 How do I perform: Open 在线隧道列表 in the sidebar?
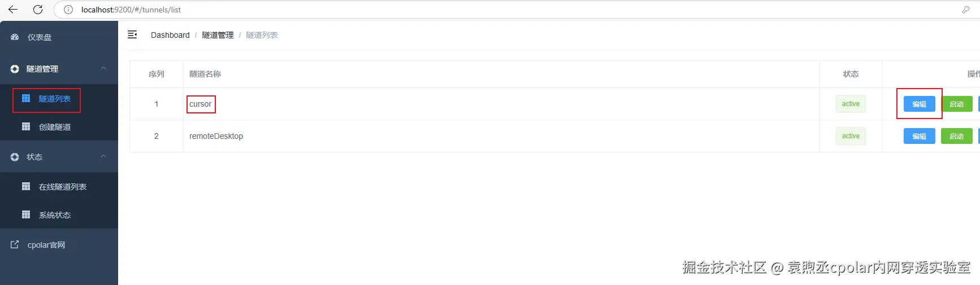click(62, 187)
